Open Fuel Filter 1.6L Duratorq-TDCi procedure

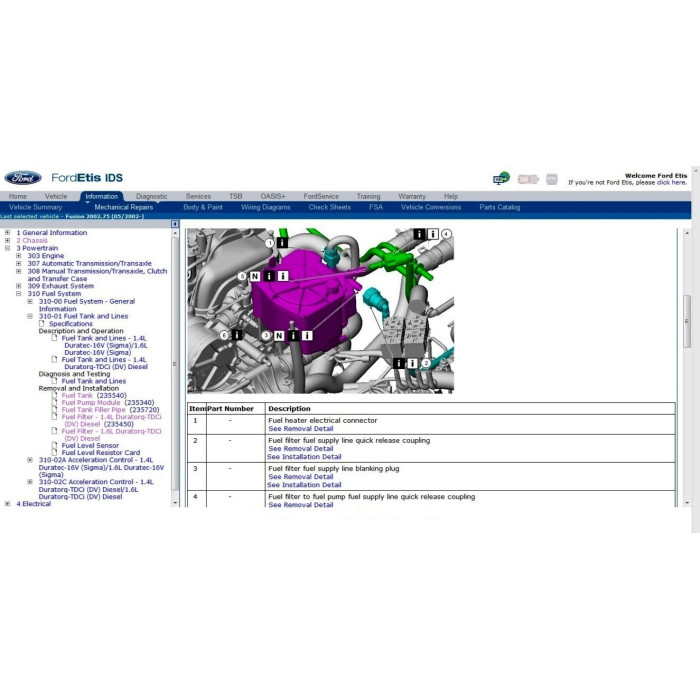(x=111, y=435)
